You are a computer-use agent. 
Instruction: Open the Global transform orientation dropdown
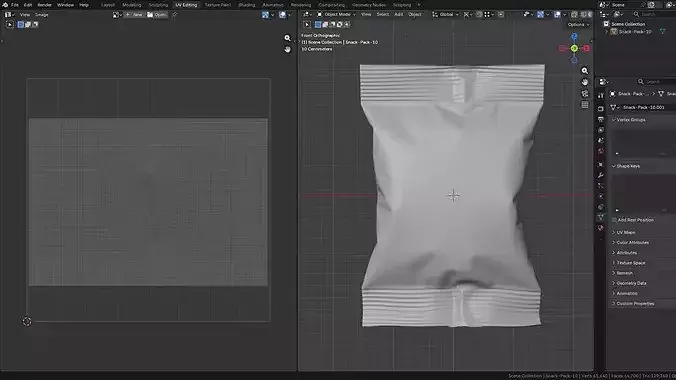(x=445, y=15)
